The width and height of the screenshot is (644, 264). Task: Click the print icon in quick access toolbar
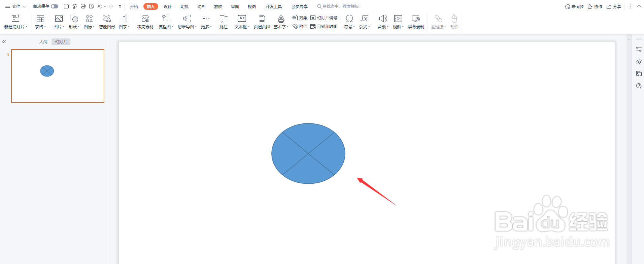point(83,6)
